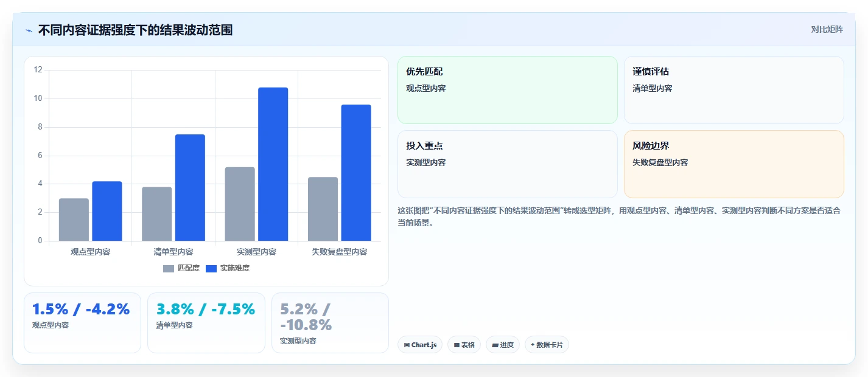Click the 1.5% / -4.2% stat card

point(82,323)
